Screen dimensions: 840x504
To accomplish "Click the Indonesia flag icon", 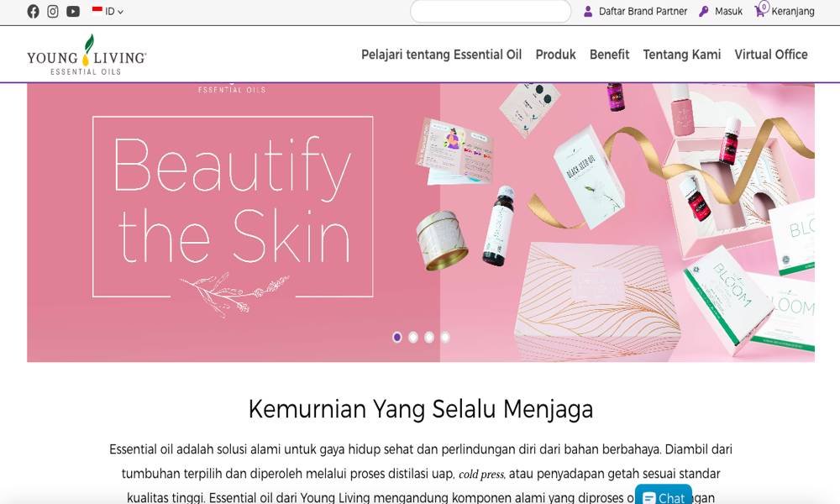I will point(97,9).
